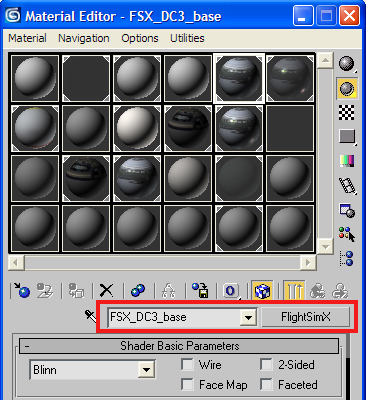Open the material name dropdown arrow
The image size is (366, 400).
(x=248, y=317)
